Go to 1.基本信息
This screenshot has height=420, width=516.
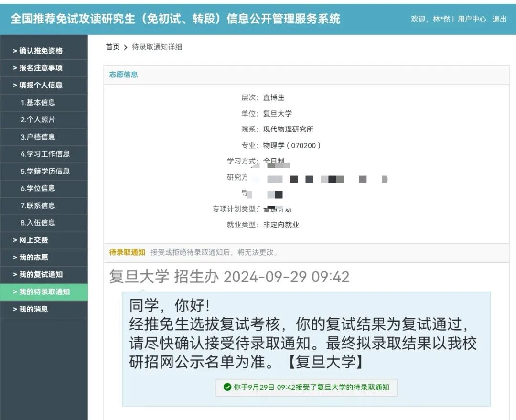tap(44, 102)
